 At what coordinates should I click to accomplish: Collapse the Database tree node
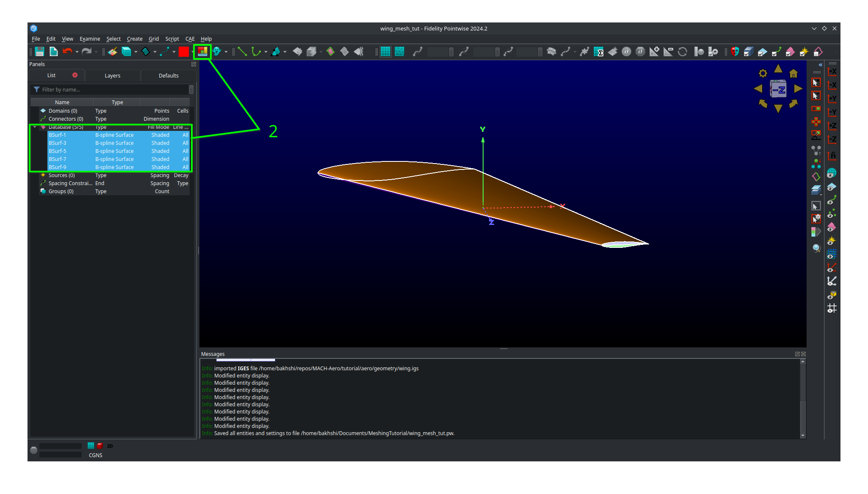[x=35, y=127]
